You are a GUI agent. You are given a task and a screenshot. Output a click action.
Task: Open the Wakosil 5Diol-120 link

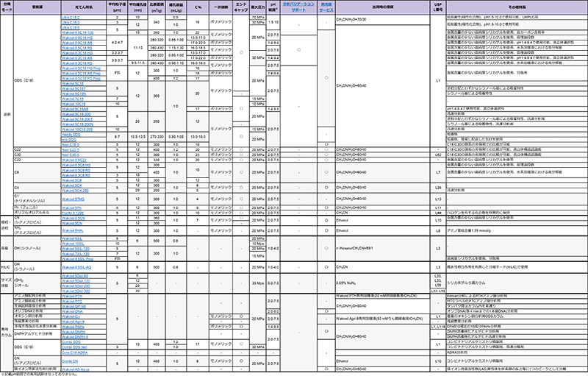click(76, 281)
